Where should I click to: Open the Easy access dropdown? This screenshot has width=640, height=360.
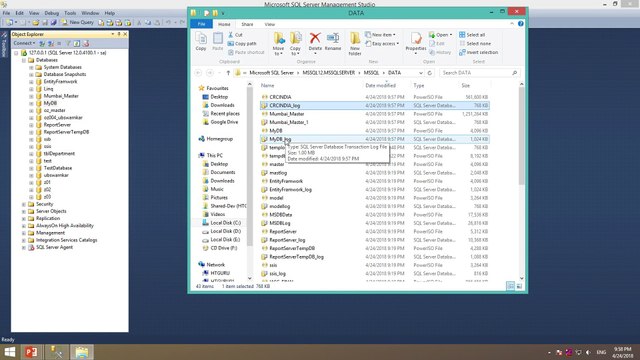tap(382, 44)
